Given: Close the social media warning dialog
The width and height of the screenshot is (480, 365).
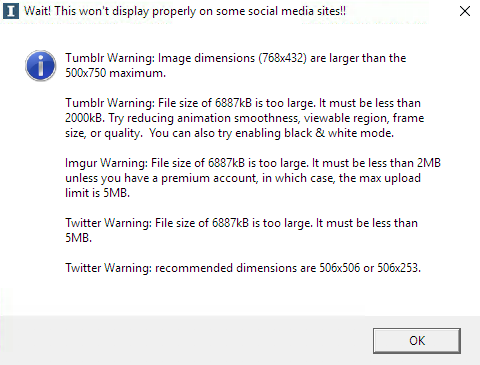Looking at the screenshot, I should (465, 11).
